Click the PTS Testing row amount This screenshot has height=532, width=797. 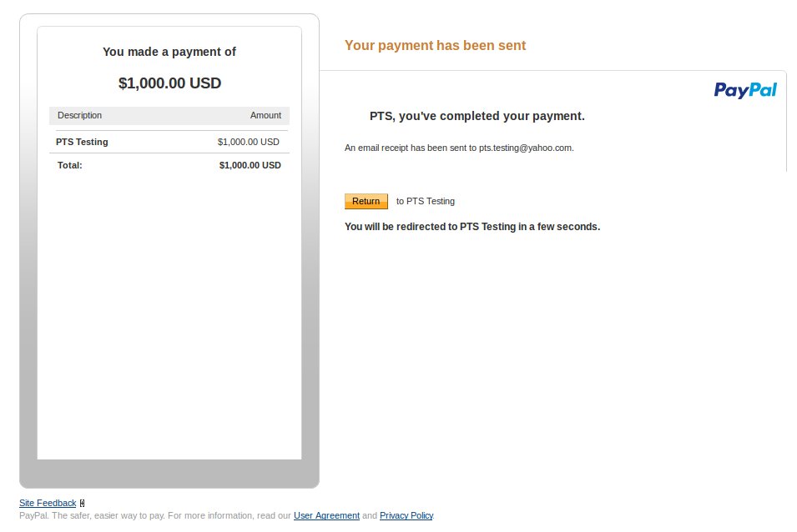point(248,142)
